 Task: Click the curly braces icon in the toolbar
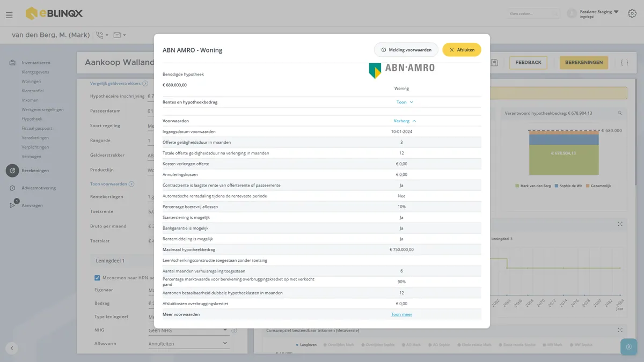(625, 63)
